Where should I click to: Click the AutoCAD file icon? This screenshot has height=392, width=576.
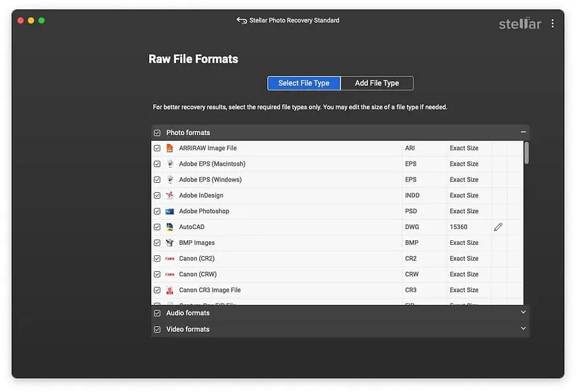170,227
